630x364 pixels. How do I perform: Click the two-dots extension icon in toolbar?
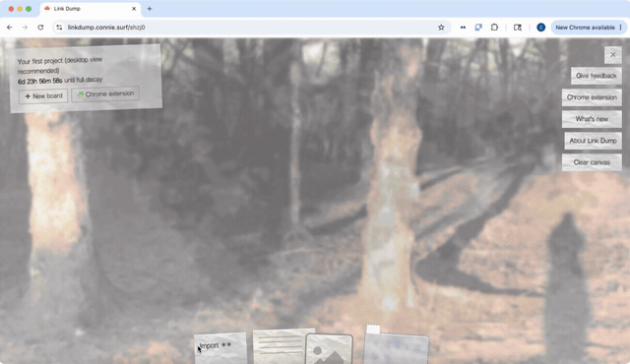click(463, 28)
